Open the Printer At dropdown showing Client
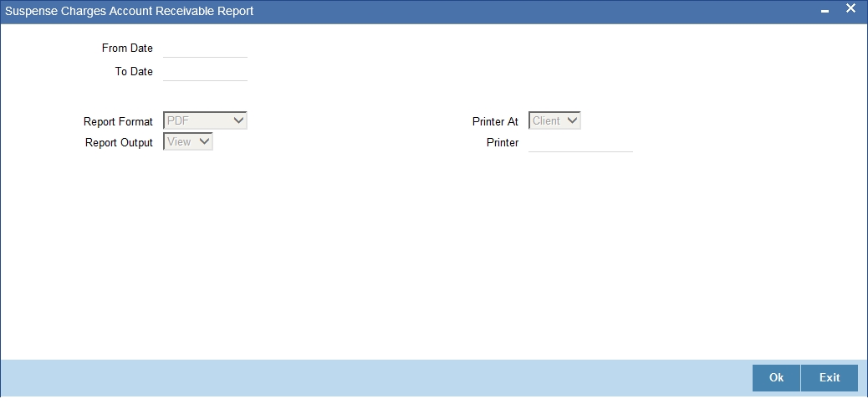This screenshot has height=404, width=868. [x=554, y=120]
